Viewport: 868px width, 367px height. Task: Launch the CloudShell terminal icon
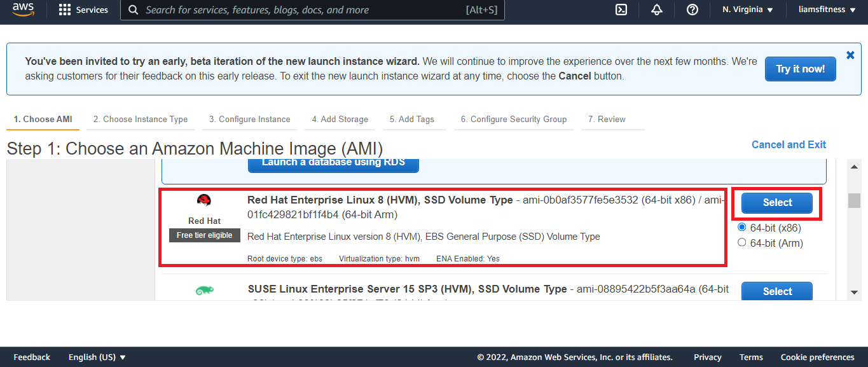coord(622,10)
